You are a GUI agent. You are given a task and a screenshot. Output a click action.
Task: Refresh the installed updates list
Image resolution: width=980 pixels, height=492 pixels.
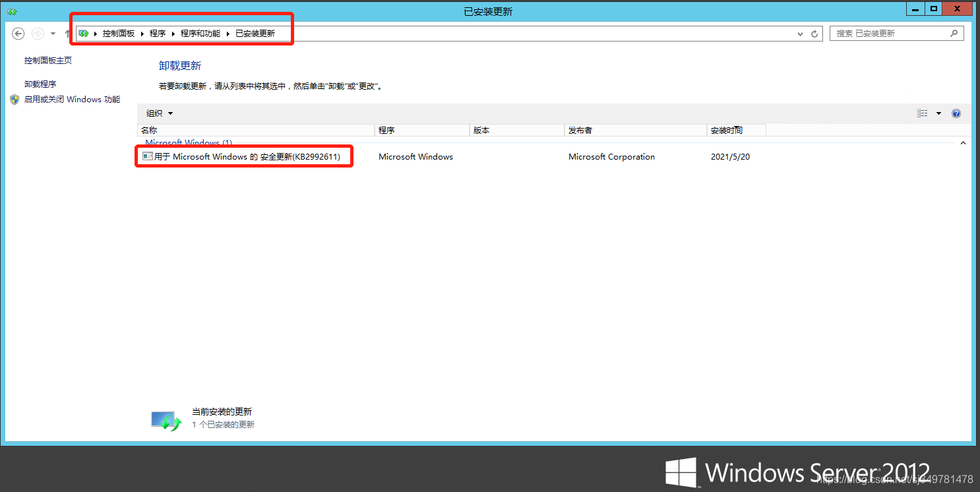tap(815, 34)
